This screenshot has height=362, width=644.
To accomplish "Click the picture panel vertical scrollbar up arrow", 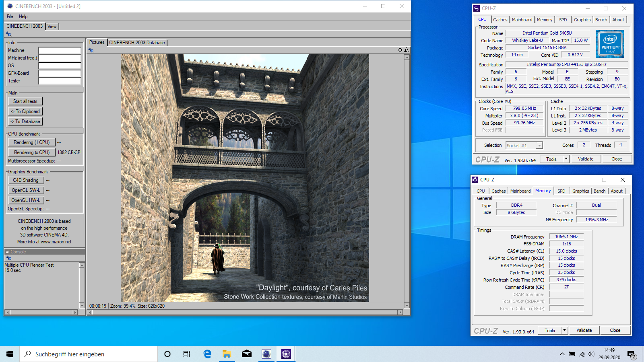I will click(x=407, y=57).
